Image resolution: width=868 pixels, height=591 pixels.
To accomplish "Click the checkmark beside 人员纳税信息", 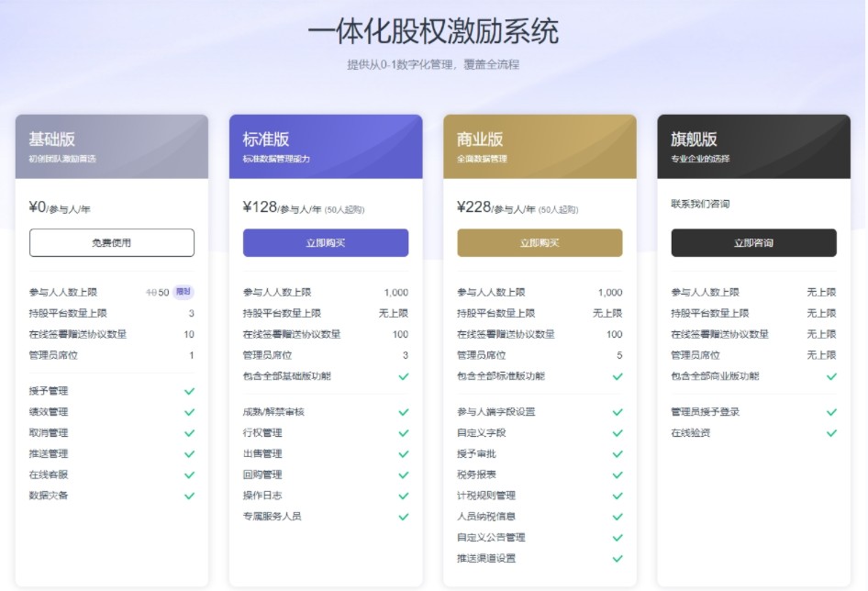I will coord(618,517).
